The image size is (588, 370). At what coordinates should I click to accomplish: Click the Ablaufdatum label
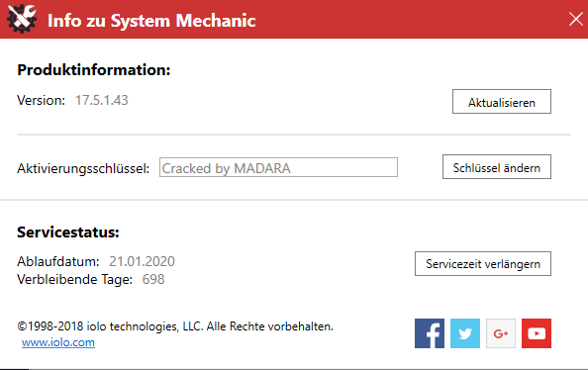(x=58, y=261)
